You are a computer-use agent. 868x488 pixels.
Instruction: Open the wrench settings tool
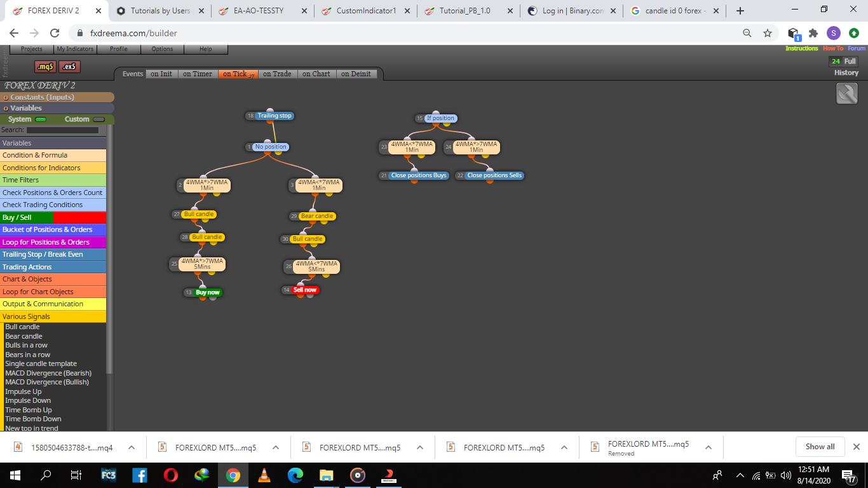point(846,94)
